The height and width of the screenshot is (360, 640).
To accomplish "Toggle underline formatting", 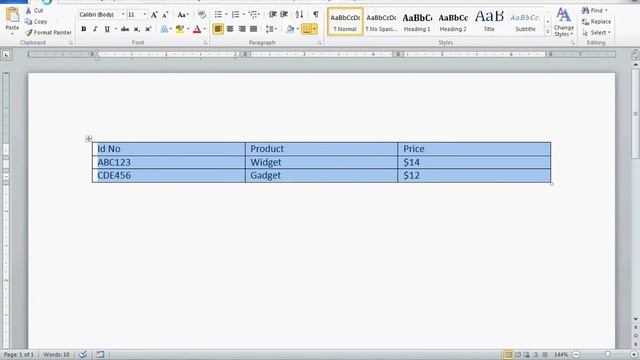I will click(x=107, y=29).
